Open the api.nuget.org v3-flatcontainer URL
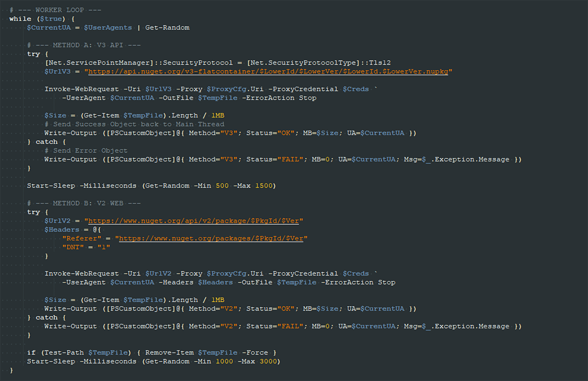The height and width of the screenshot is (381, 588). click(x=268, y=72)
